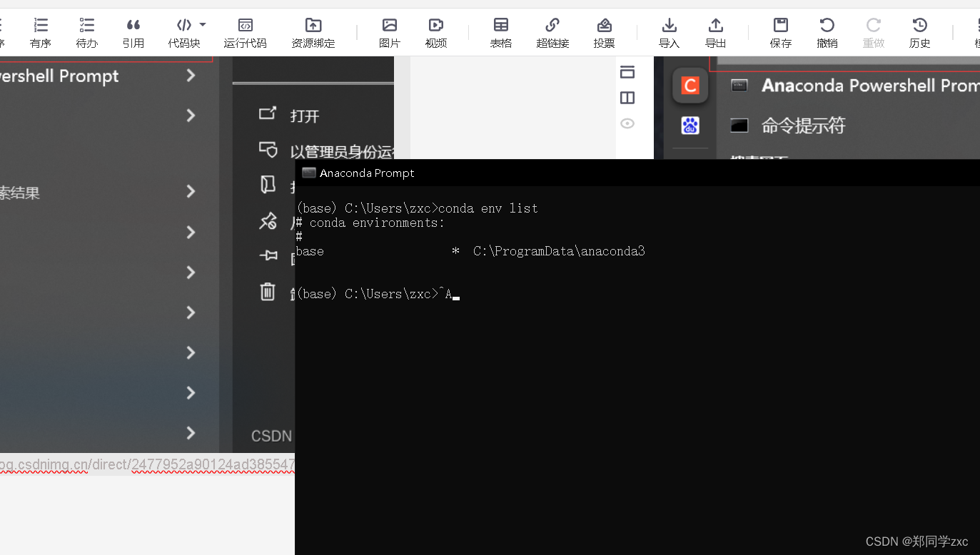The image size is (980, 555).
Task: Click the Baidu paw icon
Action: tap(690, 126)
